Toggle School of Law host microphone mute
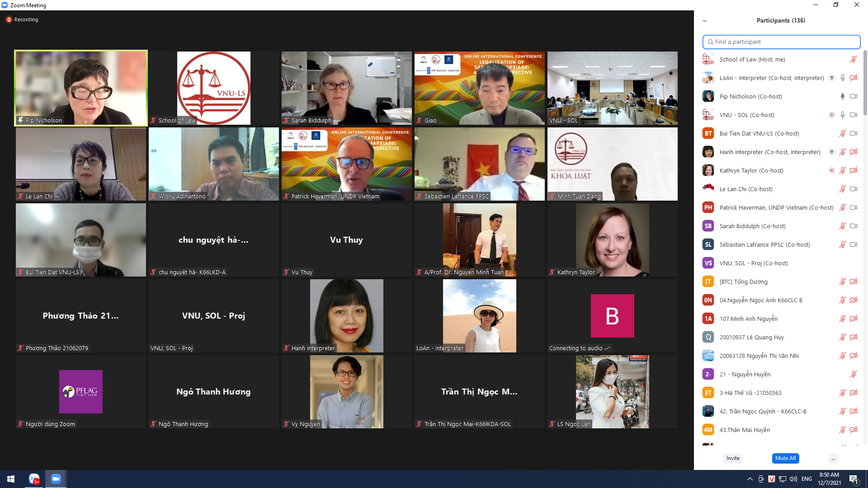Image resolution: width=868 pixels, height=488 pixels. 853,59
